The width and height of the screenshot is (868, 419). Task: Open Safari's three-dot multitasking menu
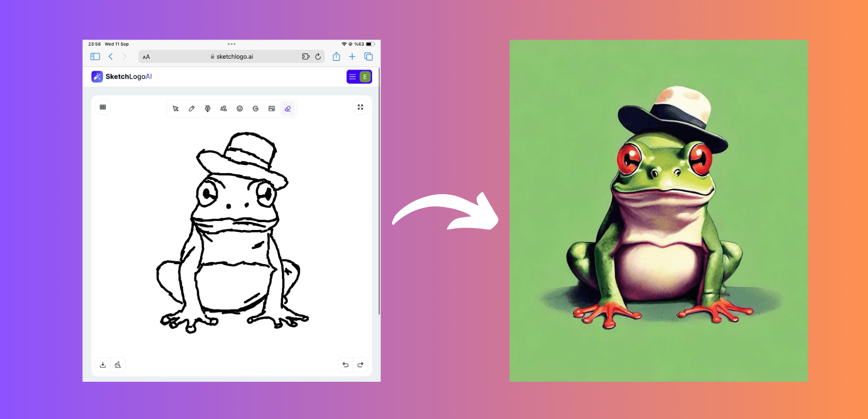(x=232, y=44)
